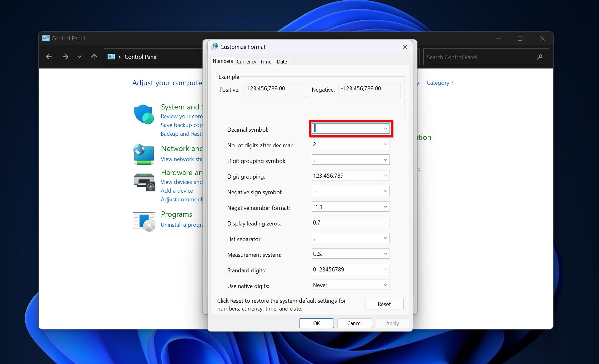Expand the Decimal symbol dropdown
Screen dimensions: 599x364
pos(385,129)
